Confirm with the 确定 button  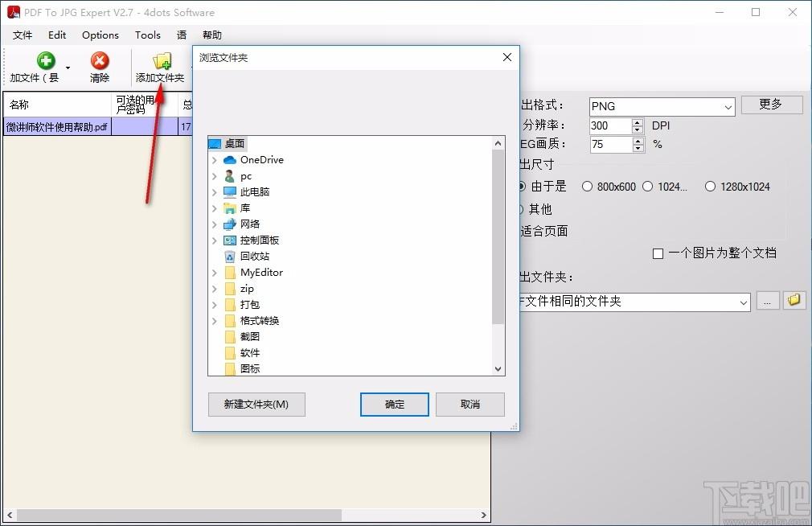[x=395, y=405]
